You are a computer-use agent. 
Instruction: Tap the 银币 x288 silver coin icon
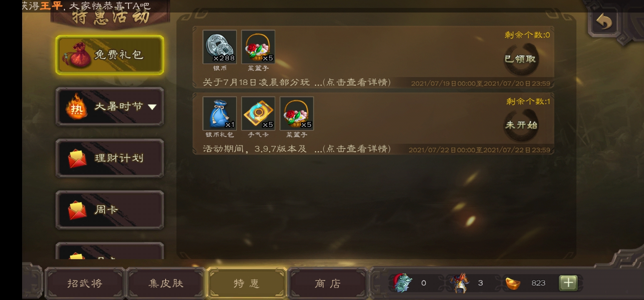coord(220,47)
